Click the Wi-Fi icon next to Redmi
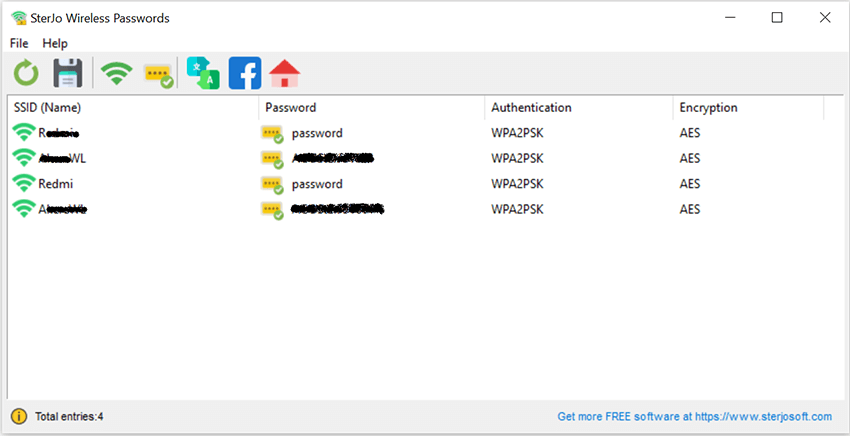 (23, 183)
